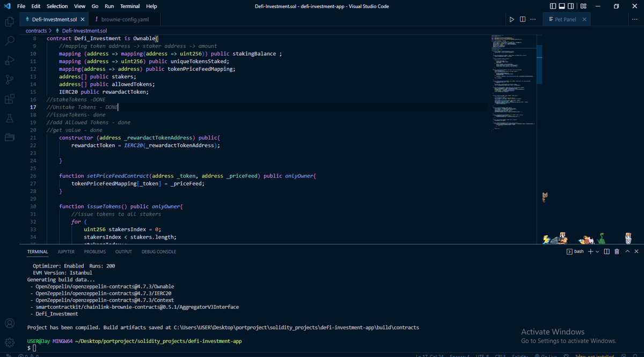Viewport: 644px width, 357px height.
Task: Click 'Project has been compiled' terminal line
Action: [x=223, y=327]
